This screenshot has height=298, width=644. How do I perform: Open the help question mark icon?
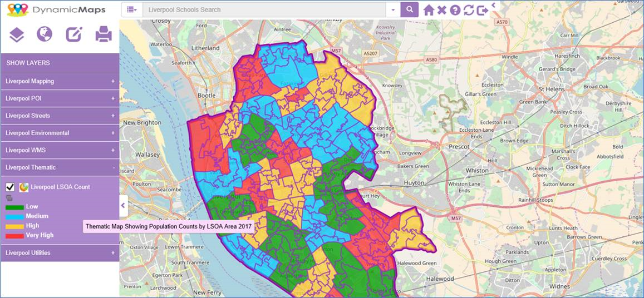coord(455,10)
